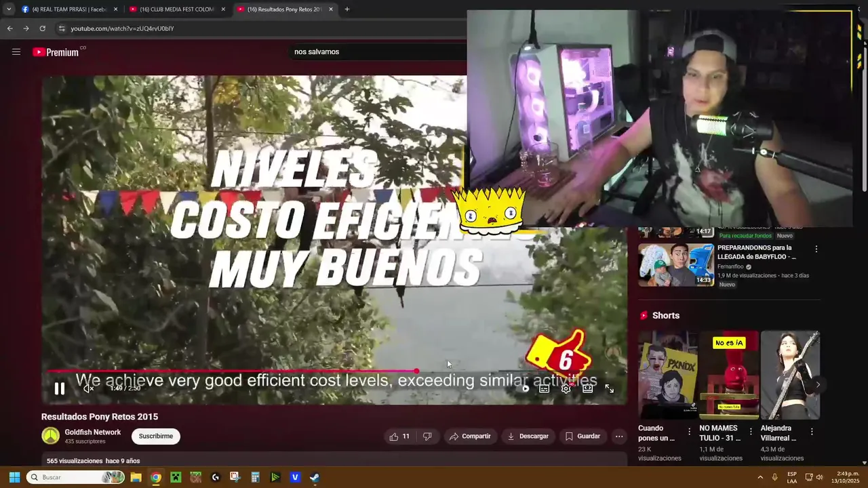Save the video with Guardar
This screenshot has width=868, height=488.
coord(583,436)
